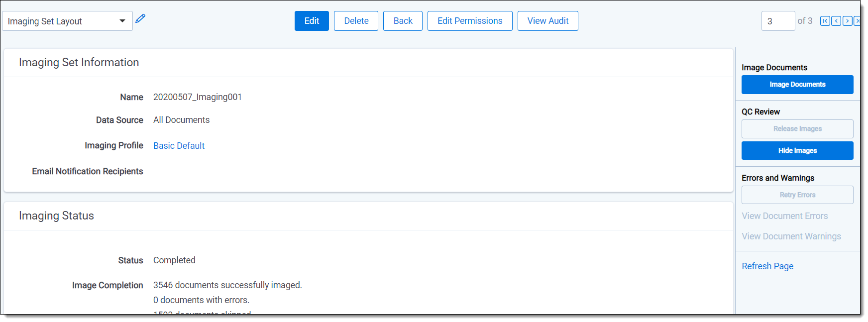Open the Imaging Set Layout dropdown

[67, 21]
